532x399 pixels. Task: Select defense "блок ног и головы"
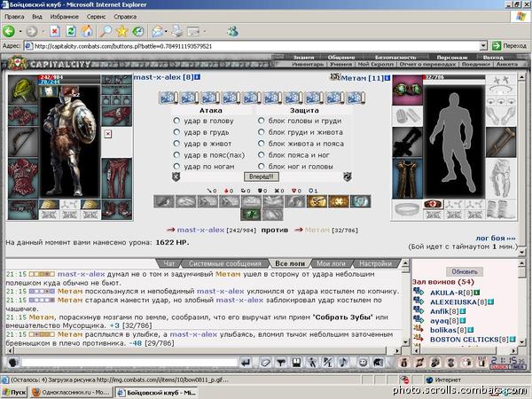coord(261,167)
